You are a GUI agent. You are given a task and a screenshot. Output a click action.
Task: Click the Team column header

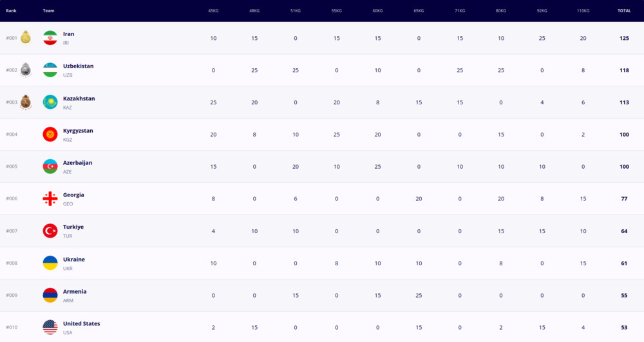(48, 11)
